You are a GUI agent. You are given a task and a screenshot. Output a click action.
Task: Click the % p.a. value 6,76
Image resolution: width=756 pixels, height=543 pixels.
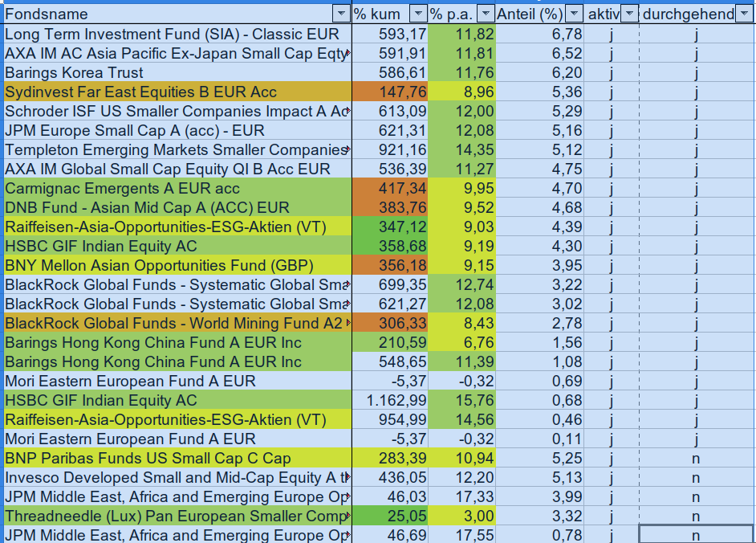462,343
